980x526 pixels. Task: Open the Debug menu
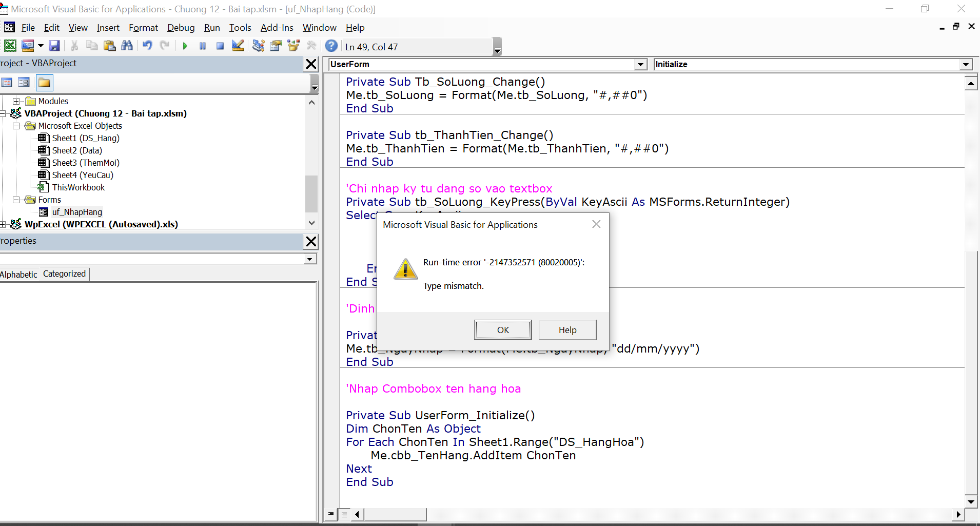click(x=181, y=28)
